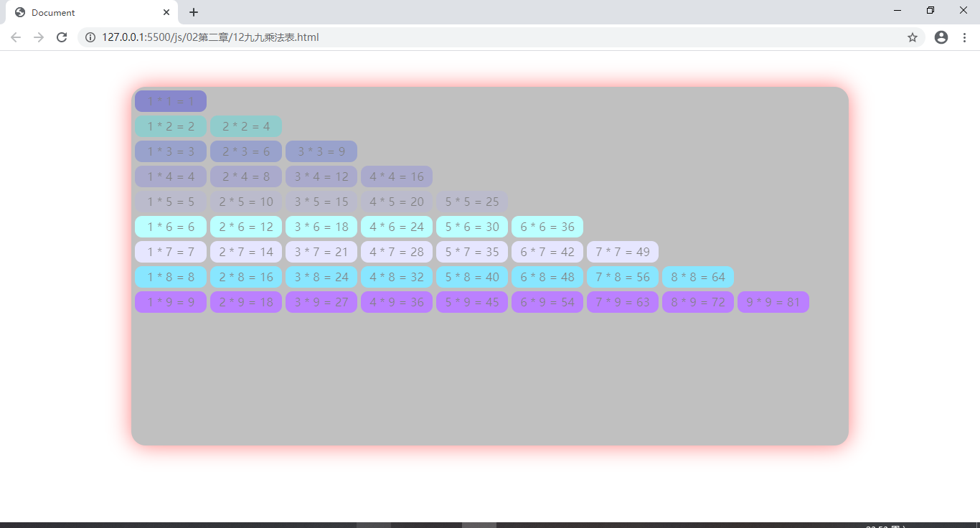
Task: Close the Chrome window
Action: point(963,10)
